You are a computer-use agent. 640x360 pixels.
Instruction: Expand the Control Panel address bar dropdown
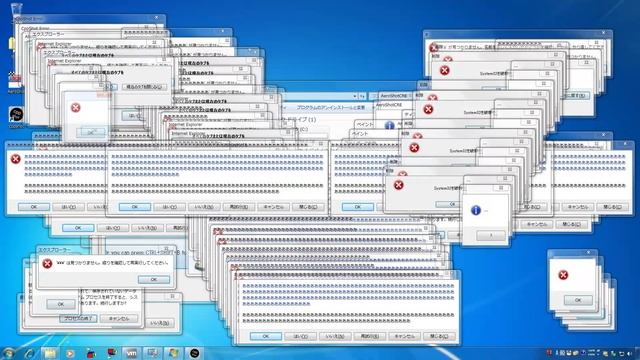point(355,96)
